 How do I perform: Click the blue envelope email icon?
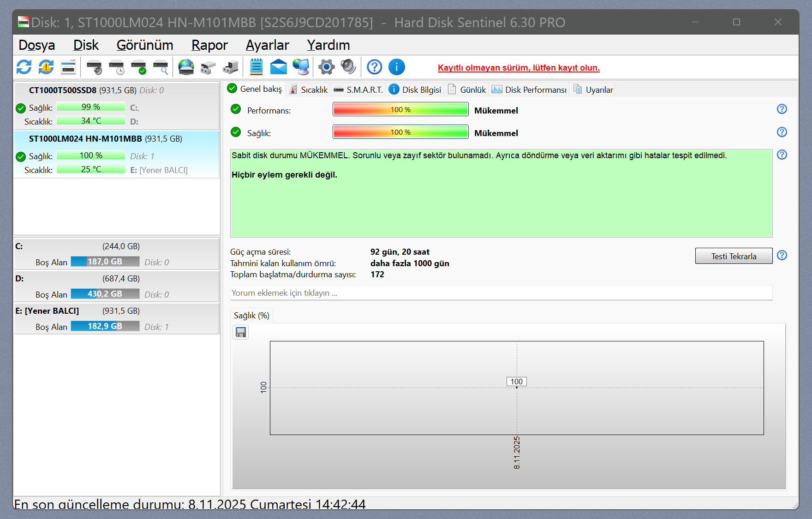pos(278,67)
